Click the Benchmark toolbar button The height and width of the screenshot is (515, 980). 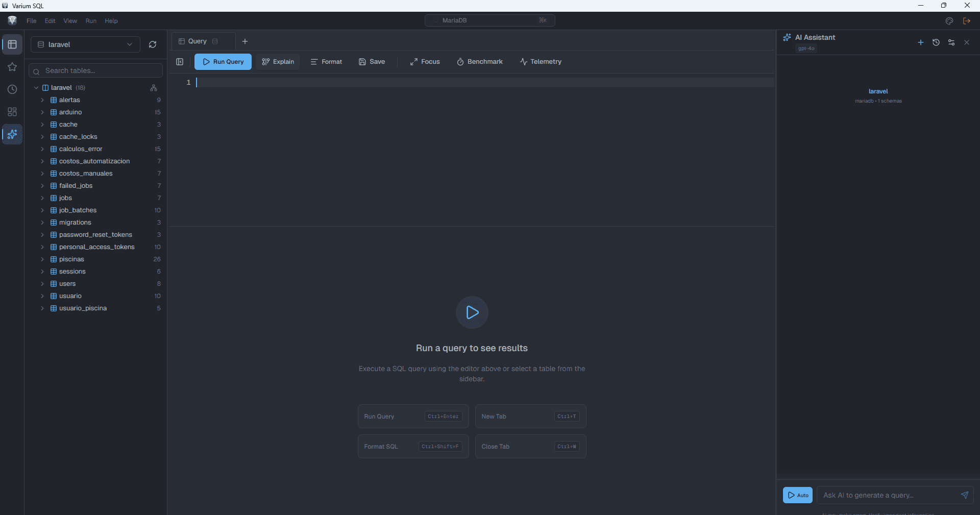(480, 62)
